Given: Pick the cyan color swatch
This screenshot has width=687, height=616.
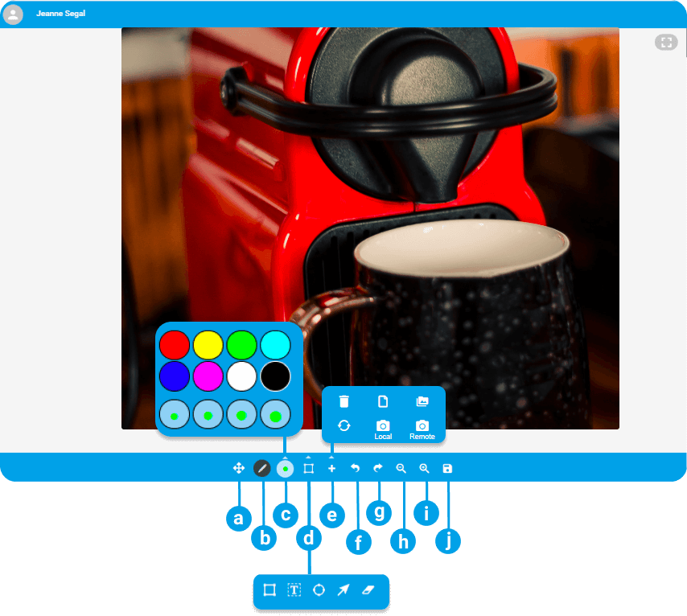Looking at the screenshot, I should (x=275, y=345).
